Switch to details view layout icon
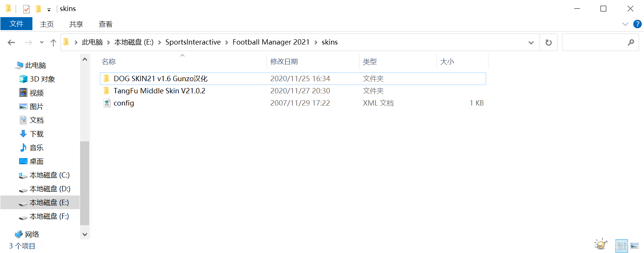Viewport: 644px width, 253px height. (x=622, y=246)
